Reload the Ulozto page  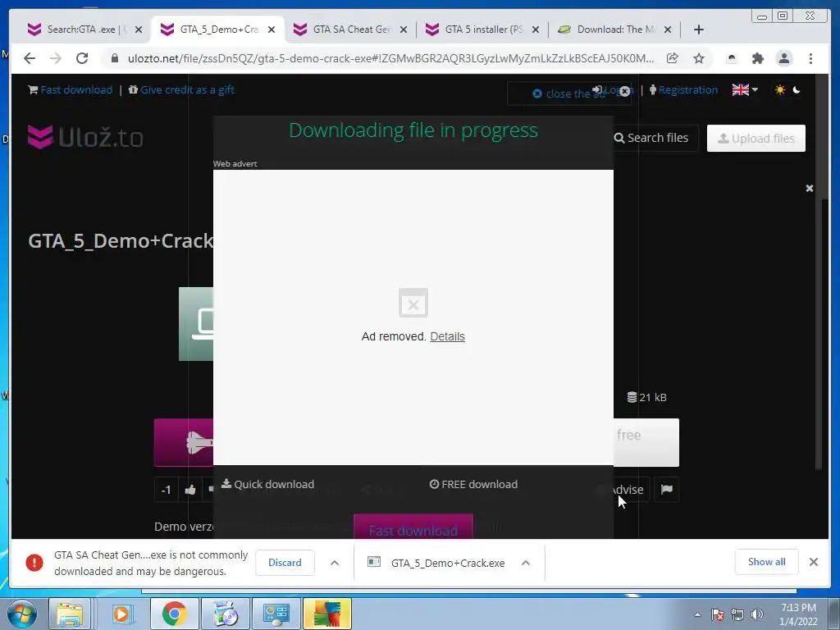point(82,58)
